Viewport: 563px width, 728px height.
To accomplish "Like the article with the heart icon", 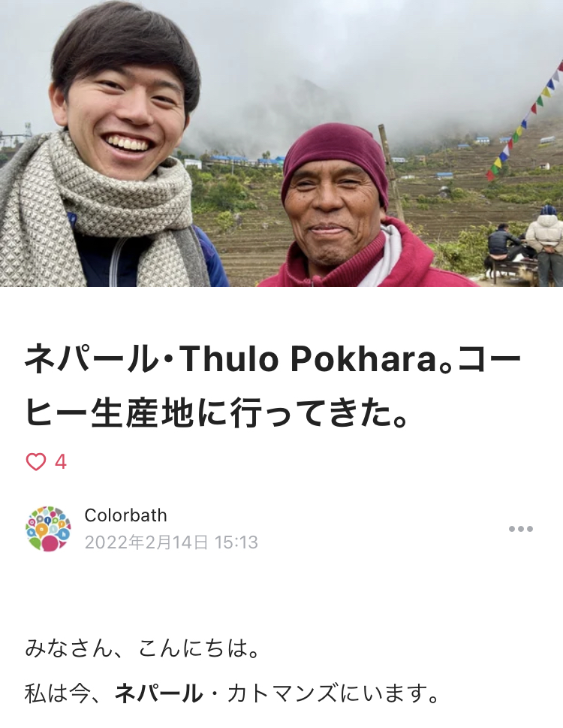I will click(x=36, y=462).
